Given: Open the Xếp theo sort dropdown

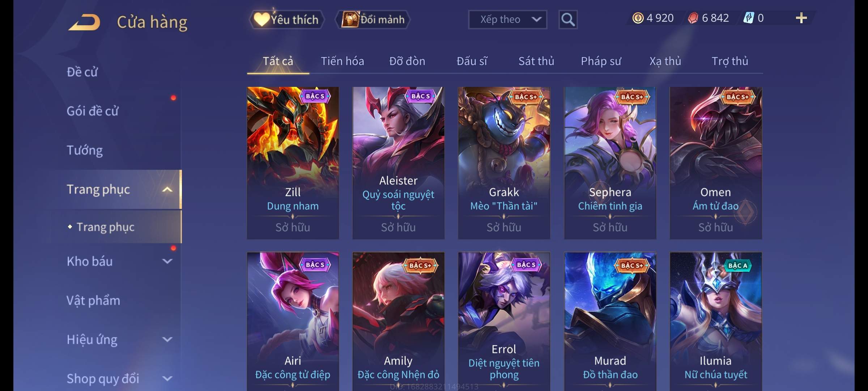Looking at the screenshot, I should 507,20.
